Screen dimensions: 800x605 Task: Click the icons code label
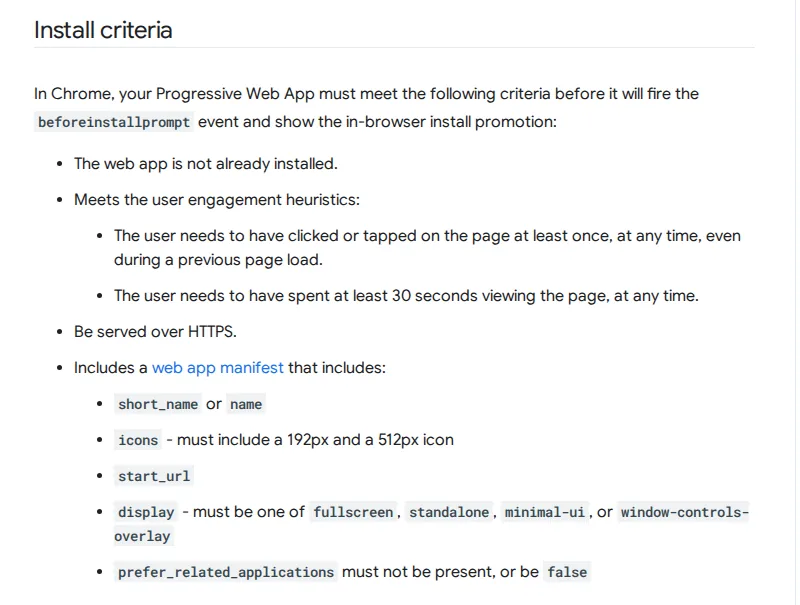point(138,440)
